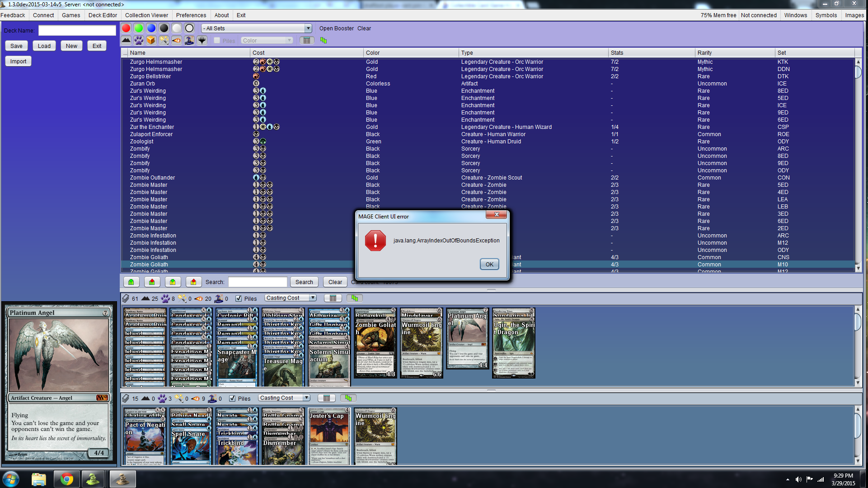Toggle the land type filter icon
The image size is (868, 488).
(x=126, y=40)
